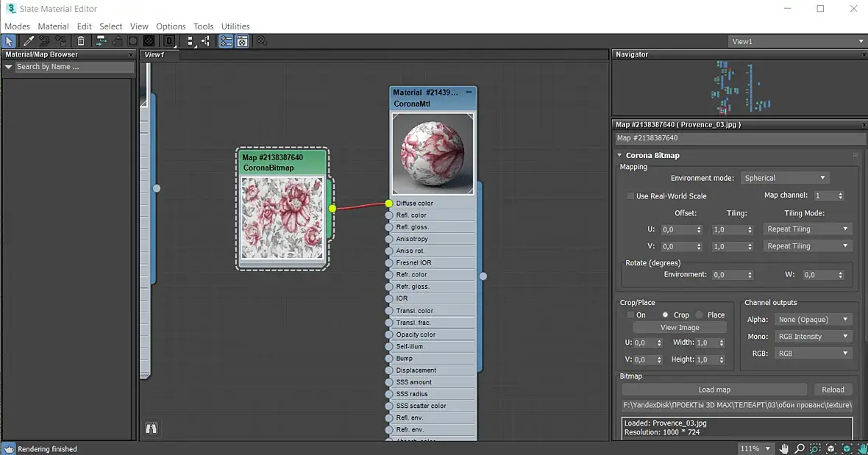Click the Delete Selected trash icon
Image resolution: width=868 pixels, height=455 pixels.
[x=81, y=41]
